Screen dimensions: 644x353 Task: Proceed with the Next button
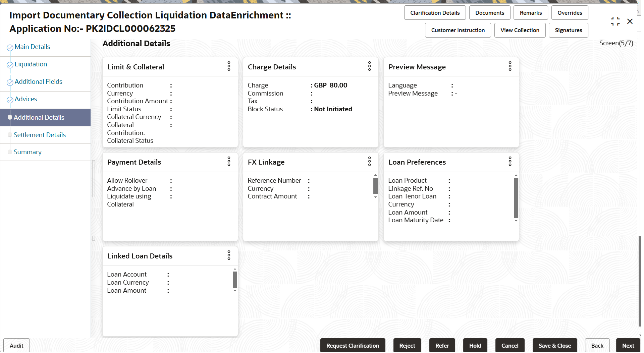click(628, 346)
